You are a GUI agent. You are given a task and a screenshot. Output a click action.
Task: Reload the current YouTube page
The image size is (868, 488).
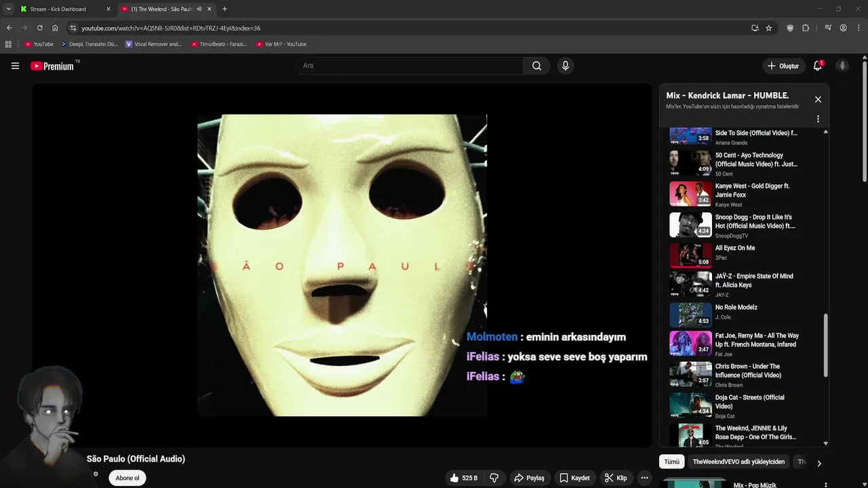click(x=39, y=28)
